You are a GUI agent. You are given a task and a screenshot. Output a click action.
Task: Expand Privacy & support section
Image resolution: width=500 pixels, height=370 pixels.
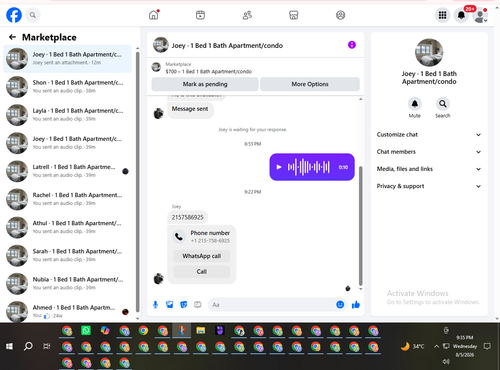429,186
